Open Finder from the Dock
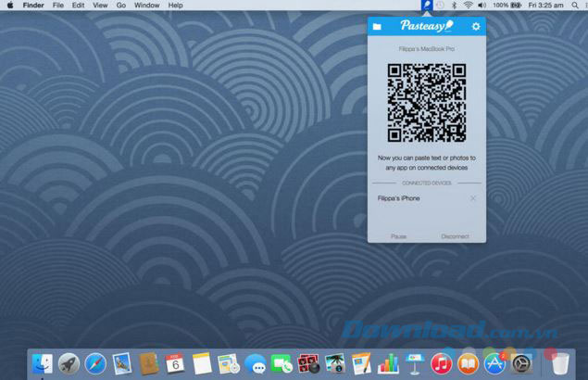Viewport: 588px width, 380px height. pos(42,363)
